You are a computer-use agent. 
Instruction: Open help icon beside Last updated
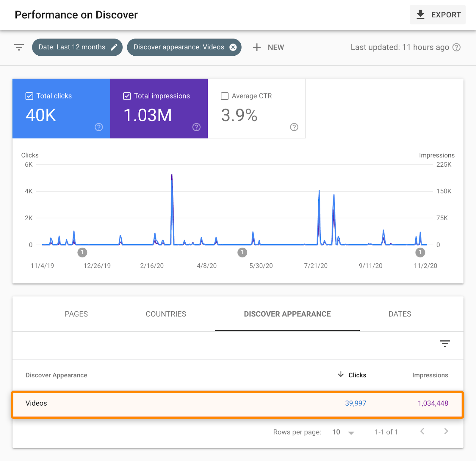click(456, 47)
